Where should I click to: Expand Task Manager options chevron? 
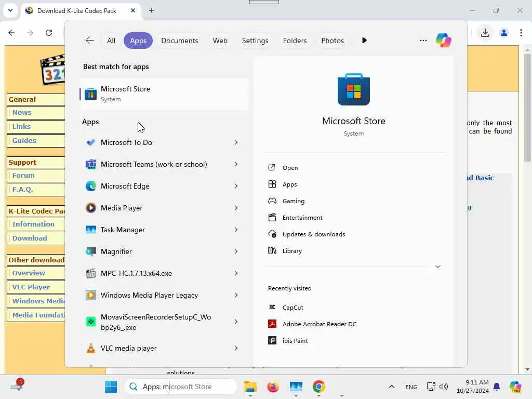click(x=236, y=230)
